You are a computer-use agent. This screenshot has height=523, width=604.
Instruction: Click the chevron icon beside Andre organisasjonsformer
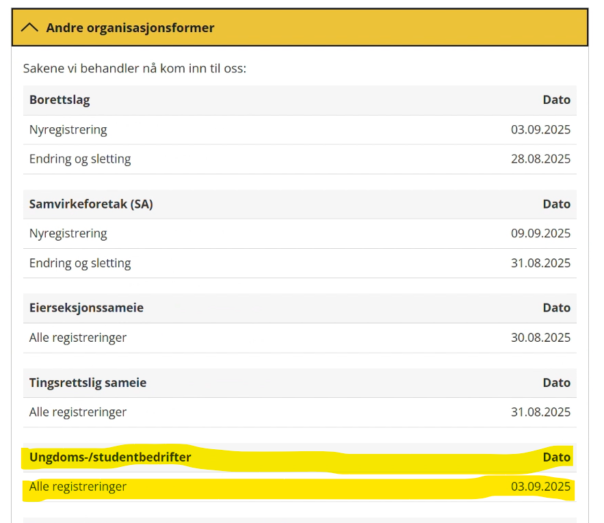pyautogui.click(x=30, y=28)
